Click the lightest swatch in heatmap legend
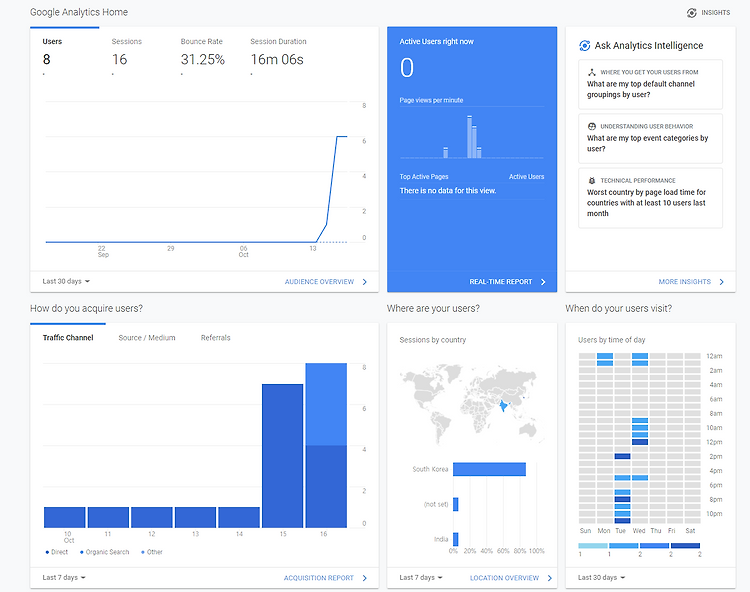750x592 pixels. tap(593, 546)
